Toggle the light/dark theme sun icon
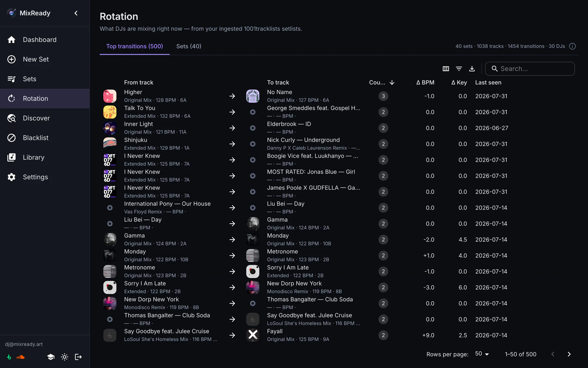The height and width of the screenshot is (368, 588). 64,357
